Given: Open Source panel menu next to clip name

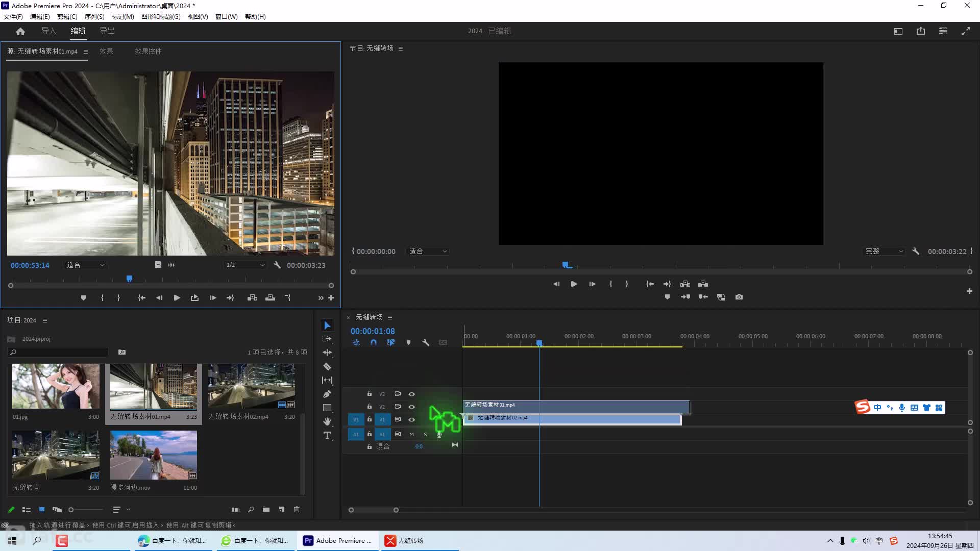Looking at the screenshot, I should (x=85, y=52).
